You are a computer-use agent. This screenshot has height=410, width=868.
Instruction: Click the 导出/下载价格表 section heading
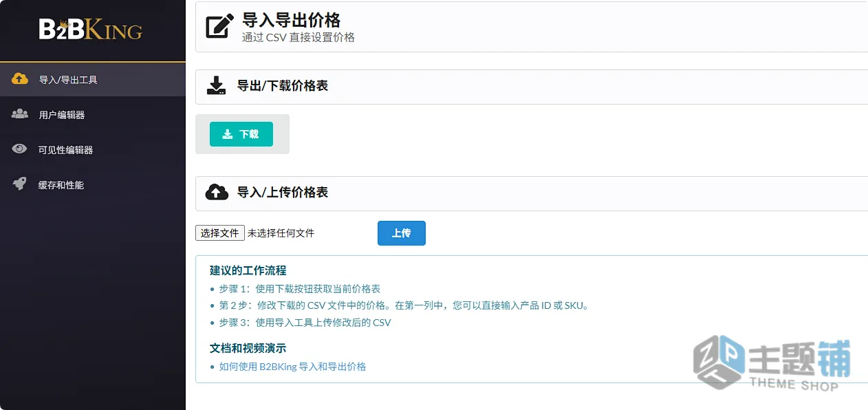283,86
